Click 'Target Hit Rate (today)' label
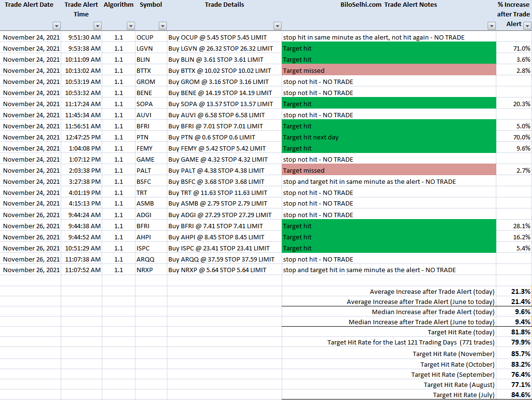The image size is (532, 400). tap(461, 332)
